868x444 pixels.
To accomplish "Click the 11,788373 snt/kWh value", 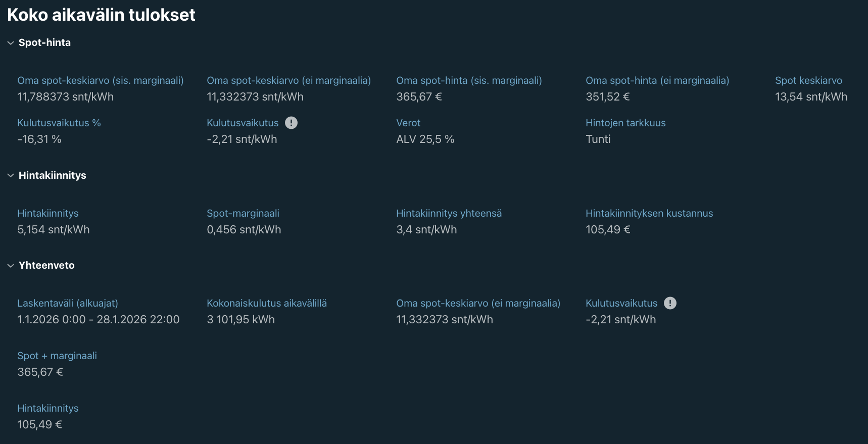I will point(65,96).
